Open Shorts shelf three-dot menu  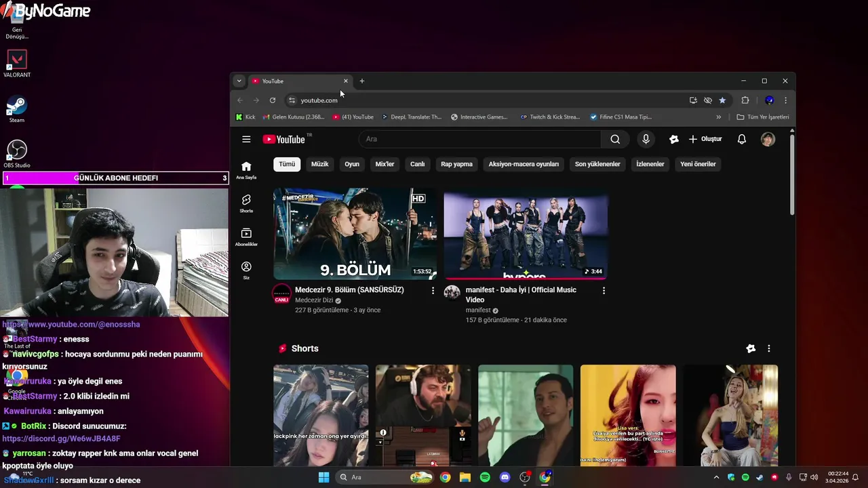768,348
